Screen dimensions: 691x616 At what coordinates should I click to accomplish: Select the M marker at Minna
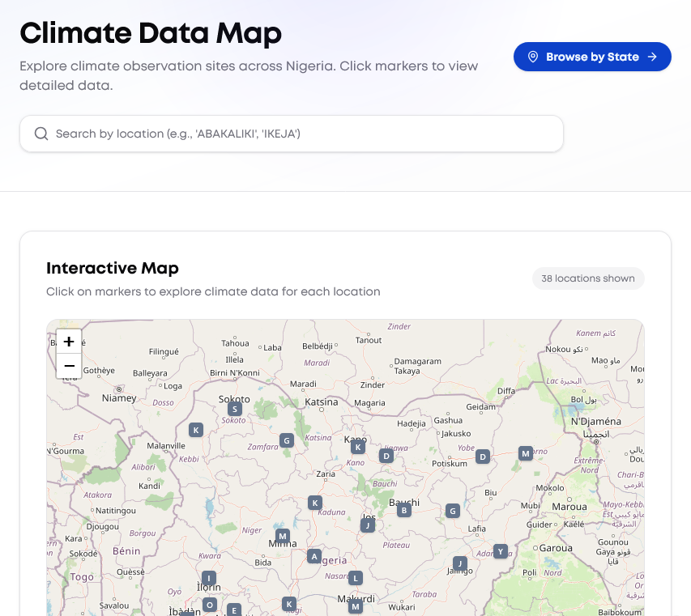pyautogui.click(x=283, y=537)
